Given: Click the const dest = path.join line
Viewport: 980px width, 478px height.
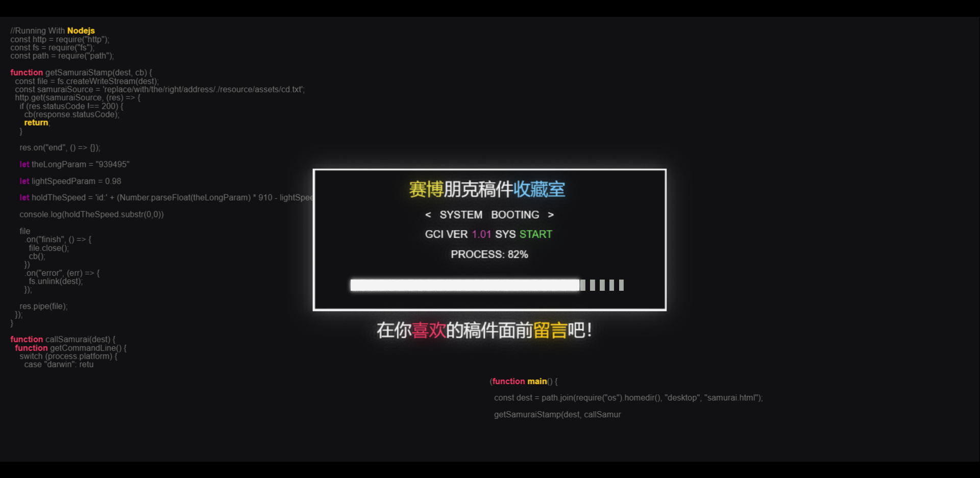Looking at the screenshot, I should pos(628,397).
